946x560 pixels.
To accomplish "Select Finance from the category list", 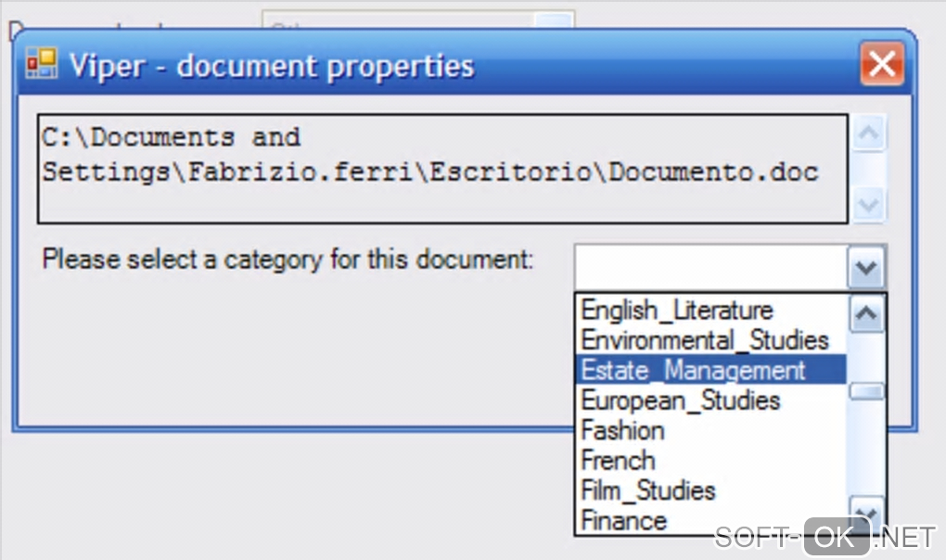I will point(624,520).
